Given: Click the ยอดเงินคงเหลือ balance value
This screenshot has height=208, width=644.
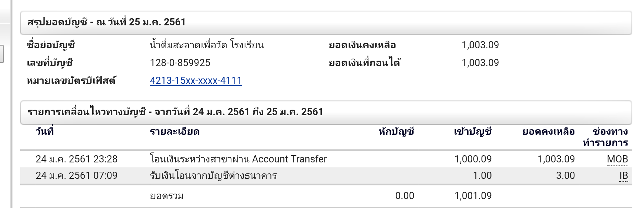Looking at the screenshot, I should (x=480, y=45).
